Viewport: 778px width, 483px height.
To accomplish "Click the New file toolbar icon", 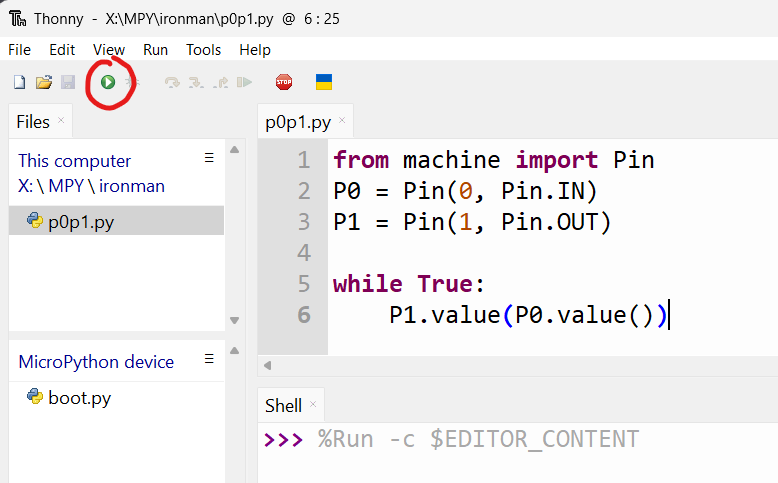I will pyautogui.click(x=19, y=82).
